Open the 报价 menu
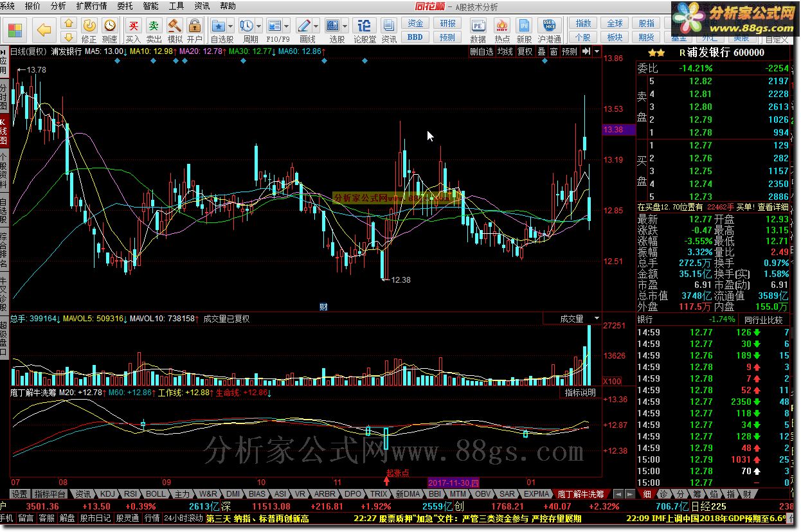The height and width of the screenshot is (532, 801). point(32,6)
